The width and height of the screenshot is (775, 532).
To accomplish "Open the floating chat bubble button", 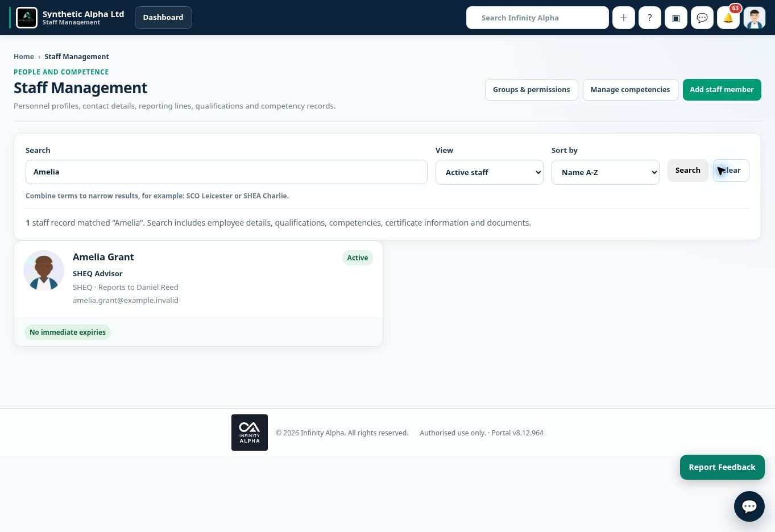I will point(749,506).
